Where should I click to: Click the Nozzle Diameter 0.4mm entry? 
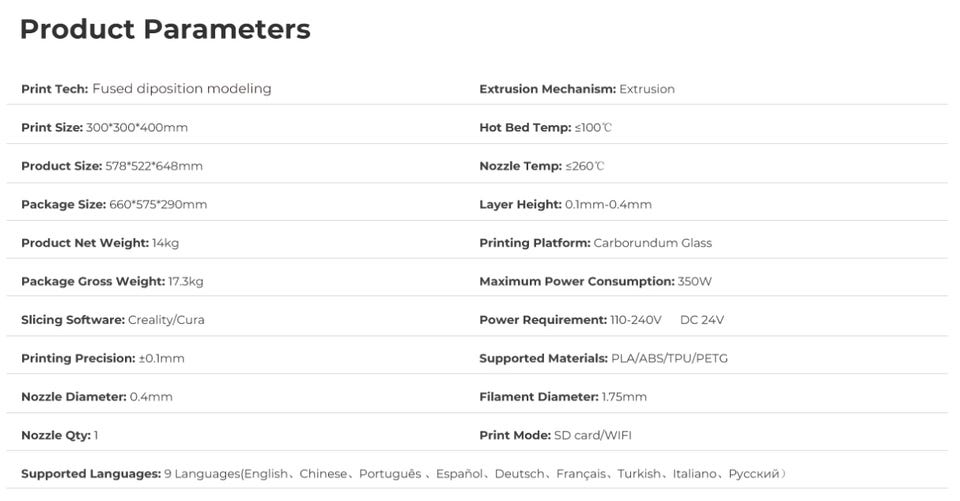[97, 397]
